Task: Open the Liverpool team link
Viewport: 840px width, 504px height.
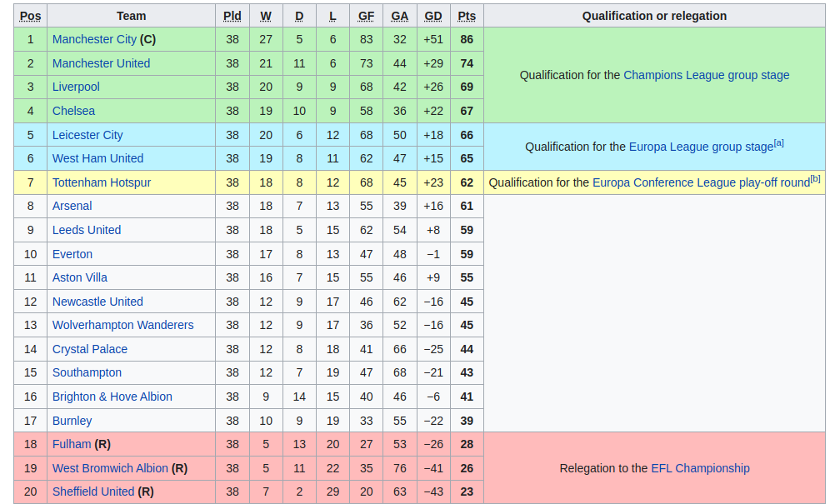Action: (76, 87)
